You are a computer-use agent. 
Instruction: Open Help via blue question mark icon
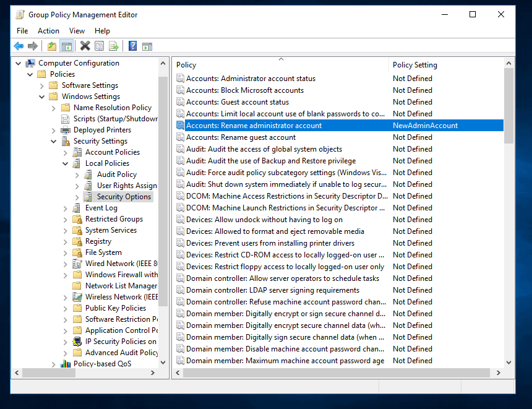tap(132, 46)
